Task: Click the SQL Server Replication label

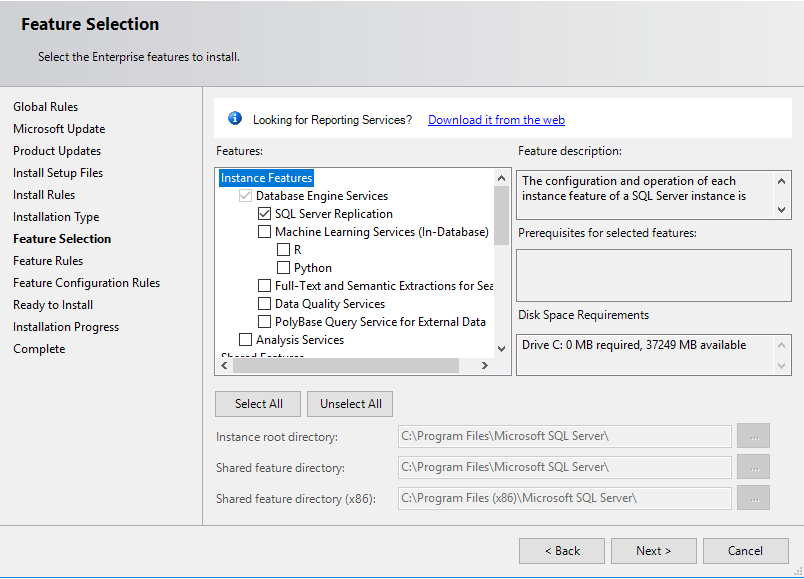Action: 334,214
